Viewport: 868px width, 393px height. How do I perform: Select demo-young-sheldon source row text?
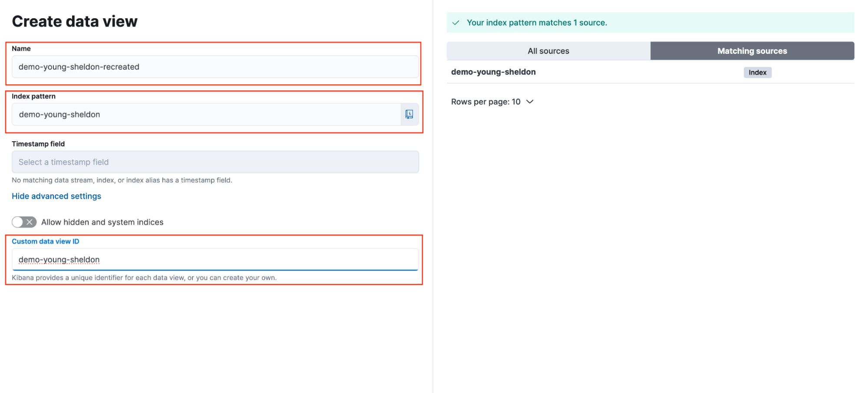pyautogui.click(x=493, y=72)
